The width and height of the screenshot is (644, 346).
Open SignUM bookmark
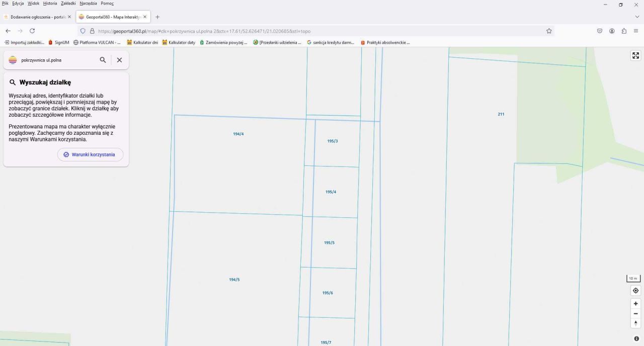click(x=59, y=42)
